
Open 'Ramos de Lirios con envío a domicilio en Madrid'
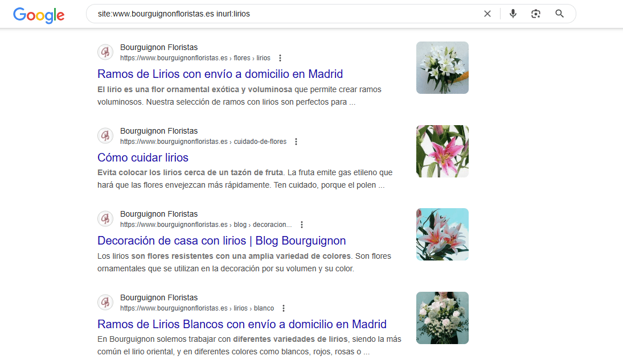(220, 74)
